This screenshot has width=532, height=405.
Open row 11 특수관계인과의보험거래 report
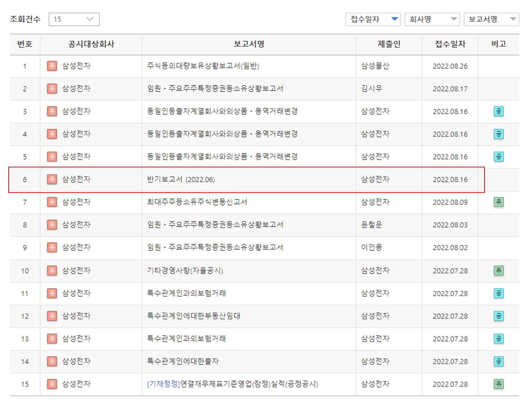click(186, 293)
